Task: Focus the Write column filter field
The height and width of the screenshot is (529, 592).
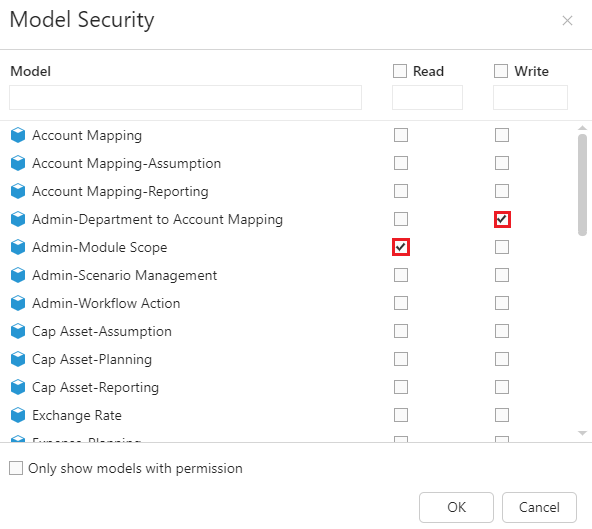Action: [530, 97]
